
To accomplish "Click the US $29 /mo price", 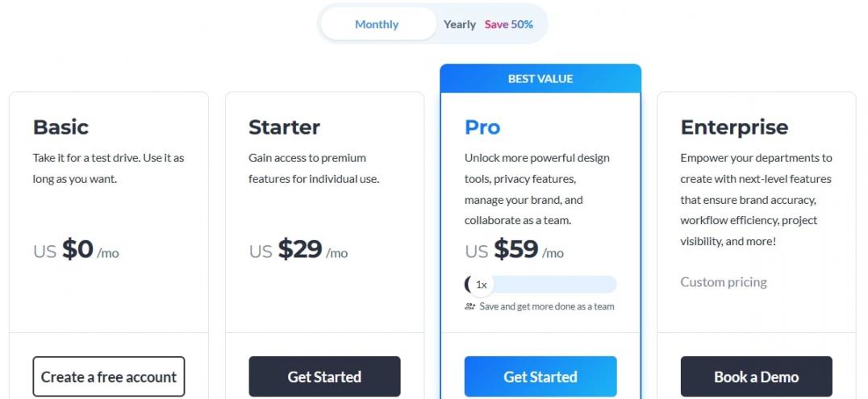I will click(x=298, y=251).
